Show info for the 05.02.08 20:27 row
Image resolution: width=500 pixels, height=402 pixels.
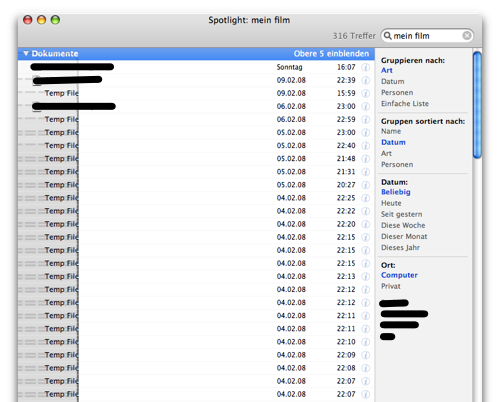click(x=366, y=185)
